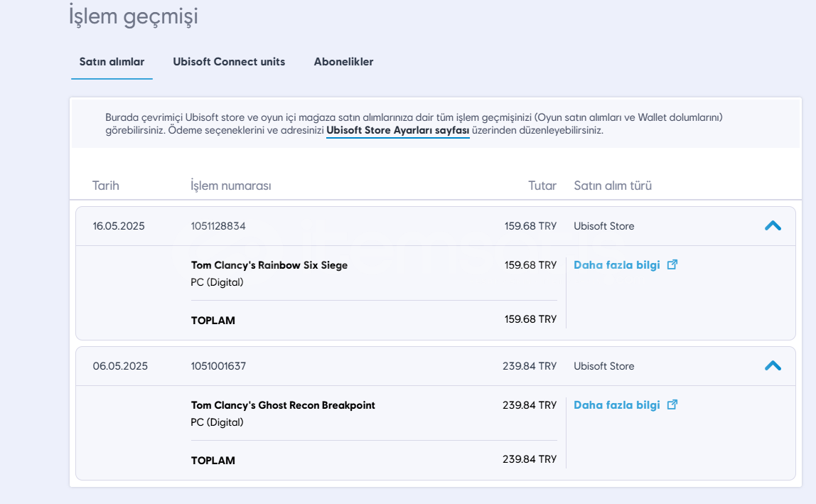
Task: Click the Satın alım türü column header
Action: pos(613,186)
